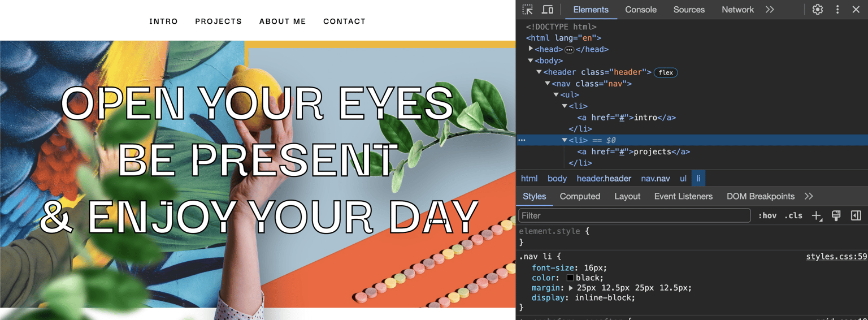Open the Event Listeners tab
The width and height of the screenshot is (868, 320).
pyautogui.click(x=683, y=196)
